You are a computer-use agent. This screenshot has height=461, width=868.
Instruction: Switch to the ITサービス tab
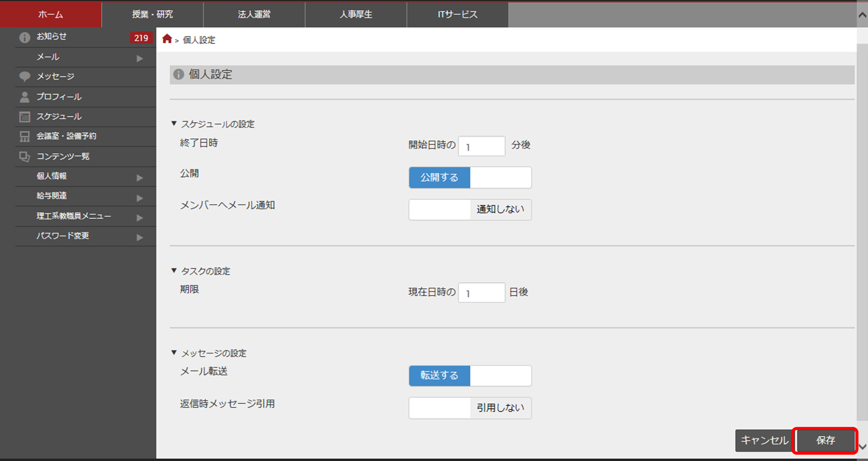click(x=458, y=14)
